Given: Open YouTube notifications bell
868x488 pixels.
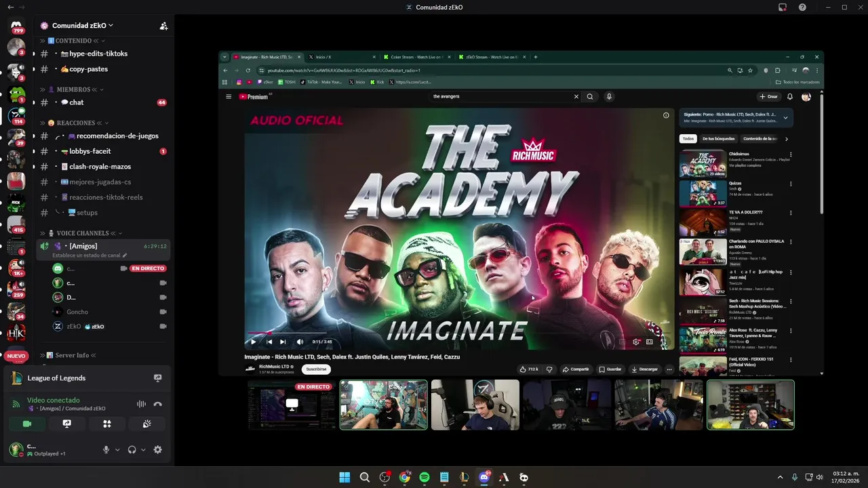Looking at the screenshot, I should point(790,97).
